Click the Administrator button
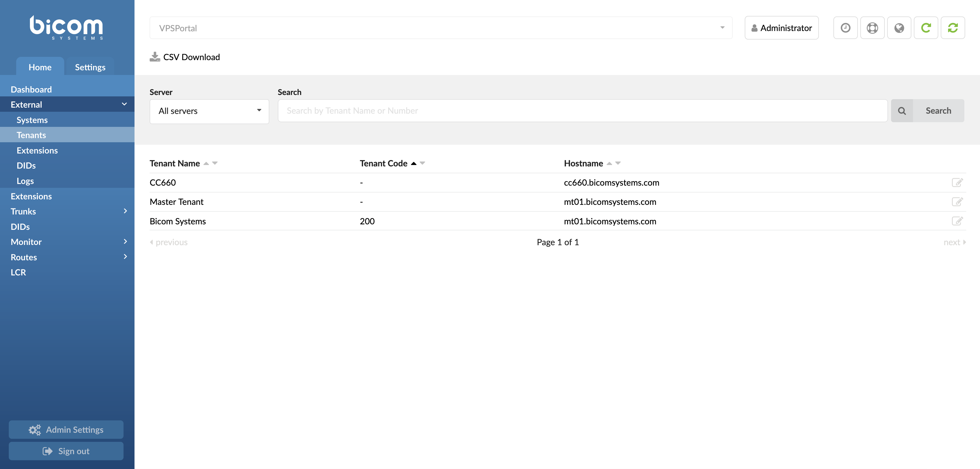The width and height of the screenshot is (980, 469). click(x=782, y=28)
